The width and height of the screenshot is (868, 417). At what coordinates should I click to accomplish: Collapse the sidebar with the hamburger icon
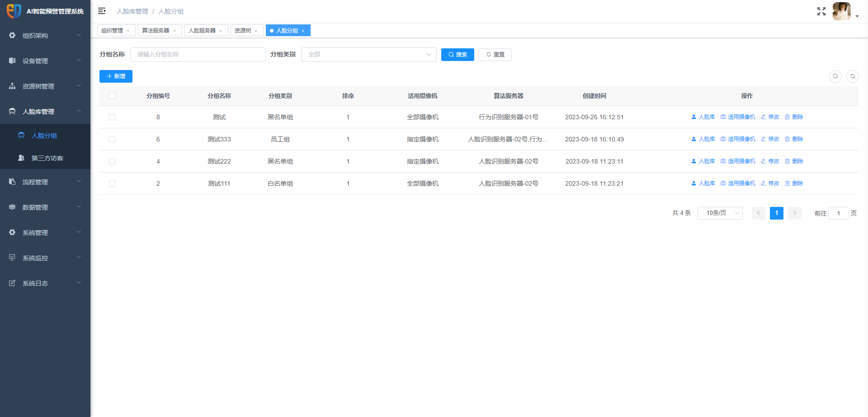[x=102, y=11]
